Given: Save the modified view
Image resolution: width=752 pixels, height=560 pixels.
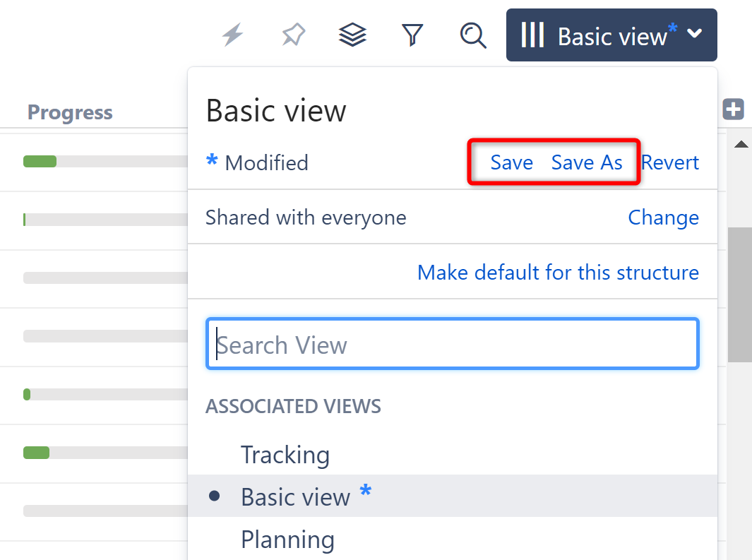Looking at the screenshot, I should pyautogui.click(x=511, y=162).
